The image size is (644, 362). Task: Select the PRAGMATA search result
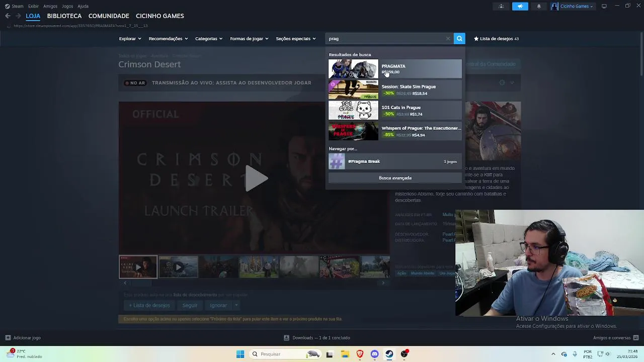pyautogui.click(x=395, y=69)
